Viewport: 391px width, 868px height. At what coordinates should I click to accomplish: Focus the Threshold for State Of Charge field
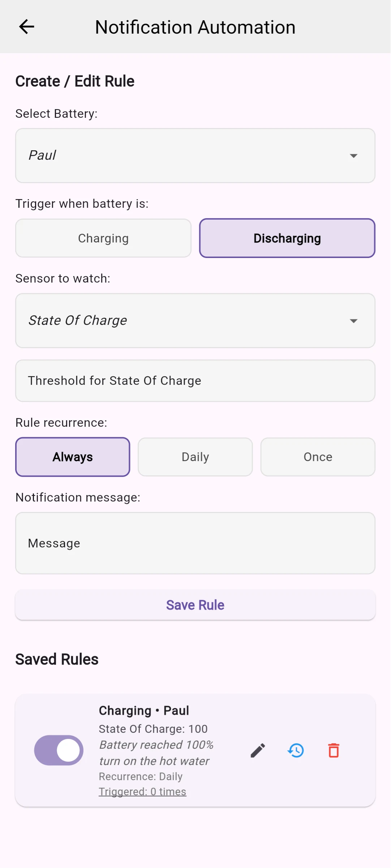(x=195, y=381)
